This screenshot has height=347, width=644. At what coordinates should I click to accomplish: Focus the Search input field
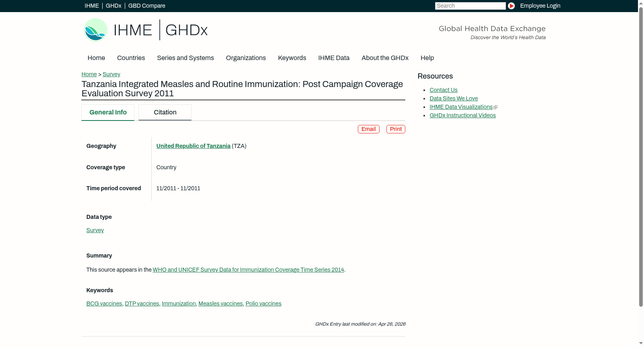click(x=470, y=6)
